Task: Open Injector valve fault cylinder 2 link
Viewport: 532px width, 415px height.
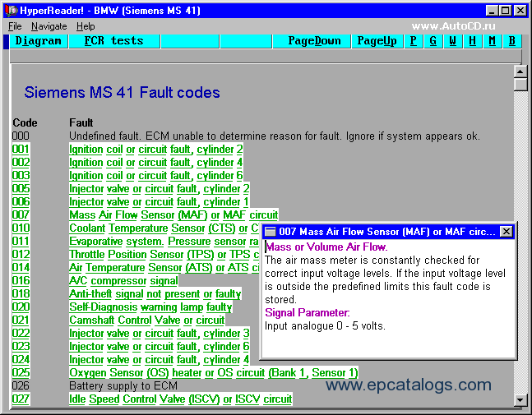Action: [160, 189]
